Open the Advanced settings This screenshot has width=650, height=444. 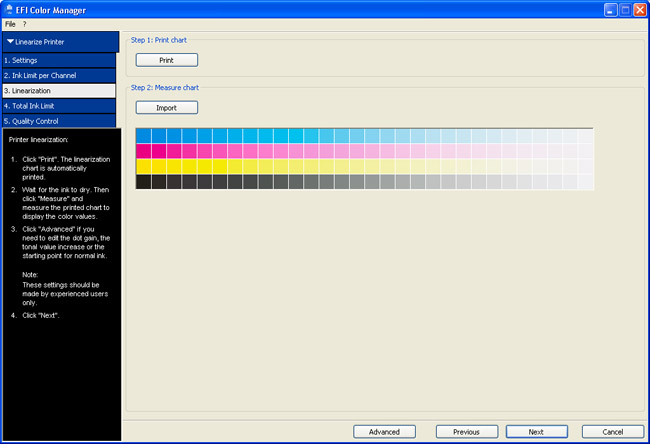(384, 432)
